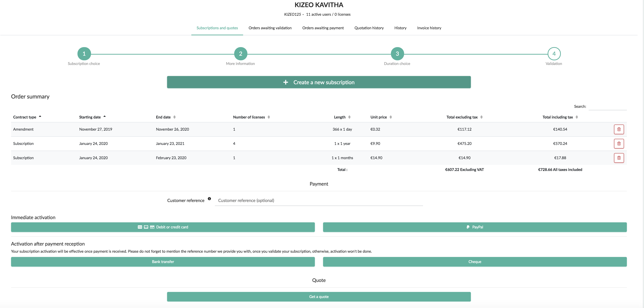
Task: Delete the January 23, 2021 subscription row
Action: [x=619, y=143]
